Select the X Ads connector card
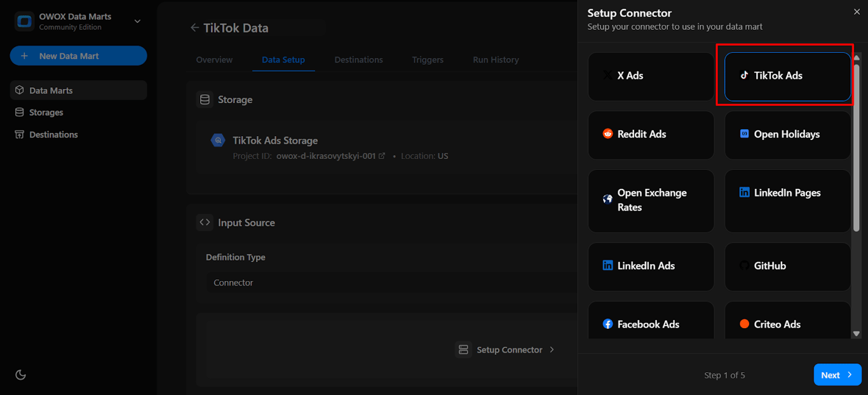Viewport: 868px width, 395px height. tap(651, 76)
